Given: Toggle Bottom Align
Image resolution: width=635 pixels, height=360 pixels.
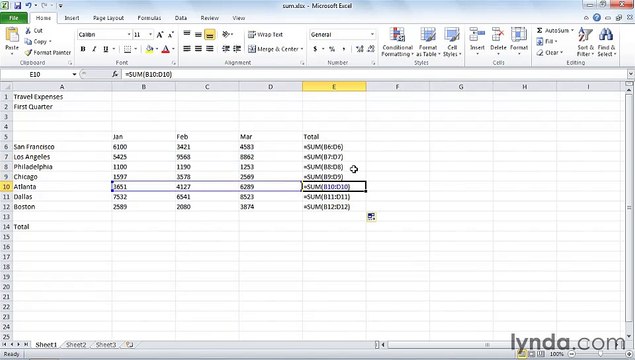Looking at the screenshot, I should tap(209, 34).
